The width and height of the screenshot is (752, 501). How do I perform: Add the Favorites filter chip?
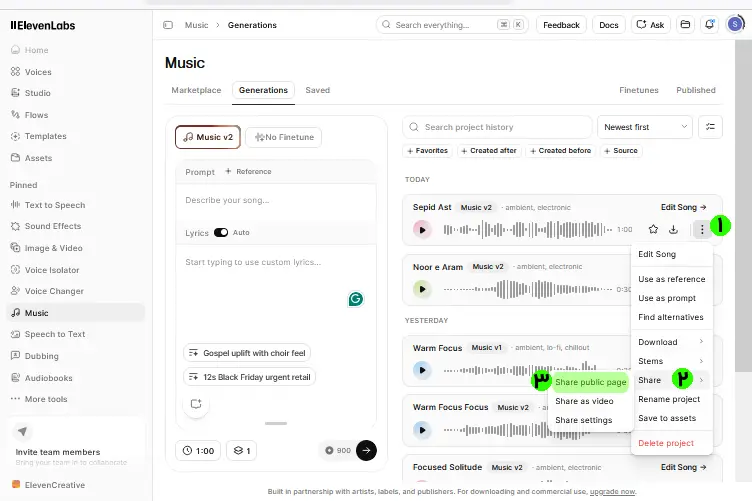[427, 151]
